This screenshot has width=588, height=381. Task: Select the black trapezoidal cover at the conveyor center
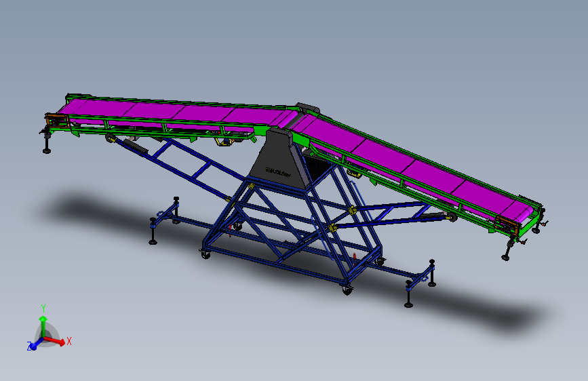279,159
